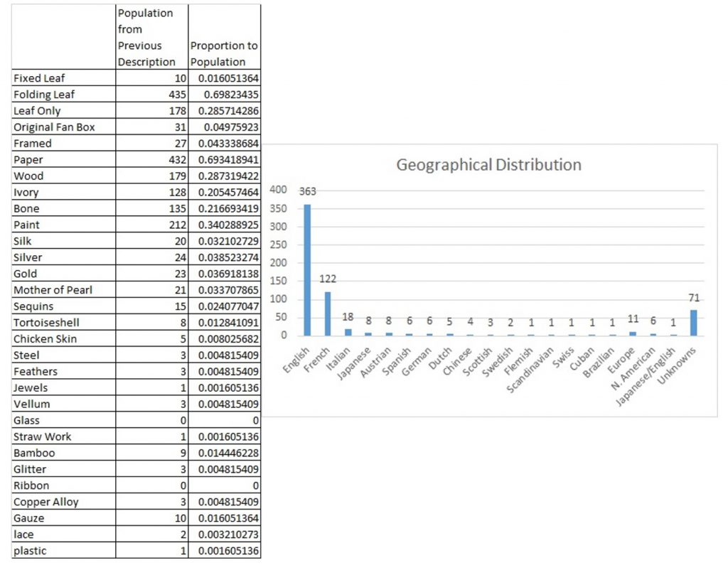Select the French bar in the chart
This screenshot has width=728, height=568.
pos(328,314)
